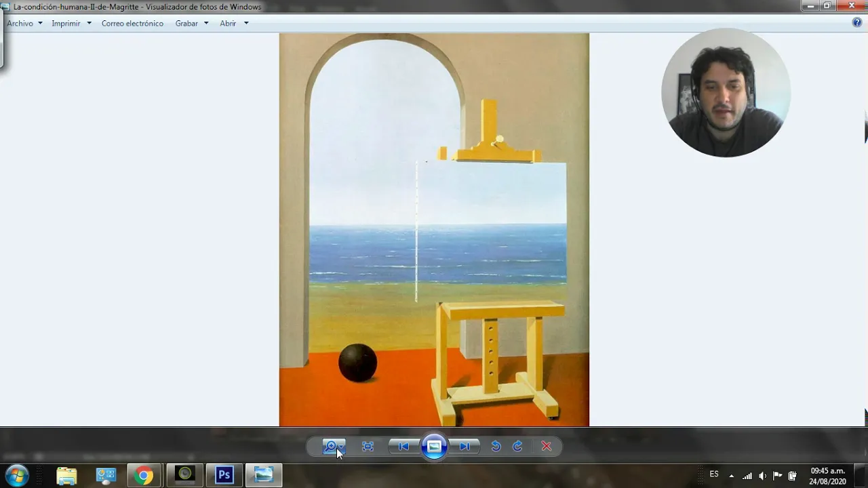Open the help question mark icon

[857, 22]
